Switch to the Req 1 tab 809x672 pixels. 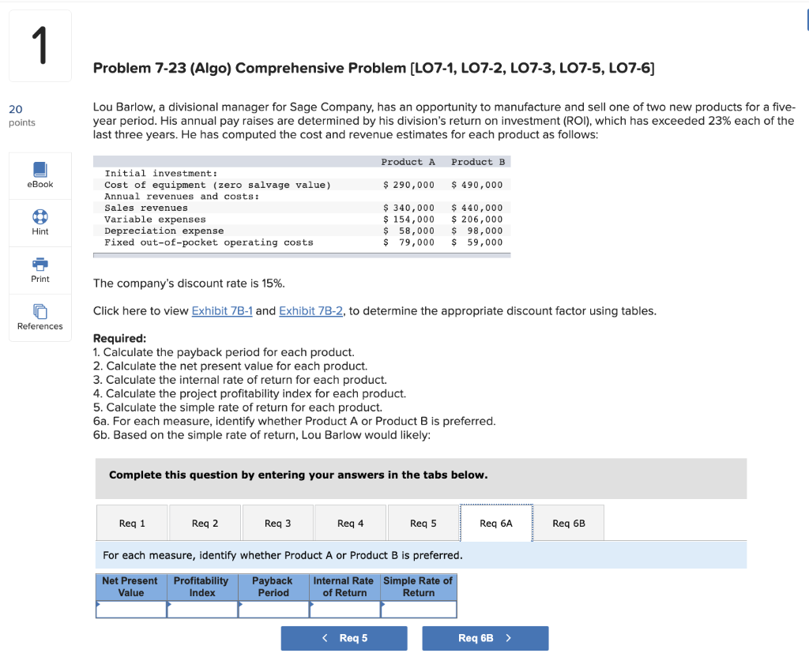coord(132,523)
